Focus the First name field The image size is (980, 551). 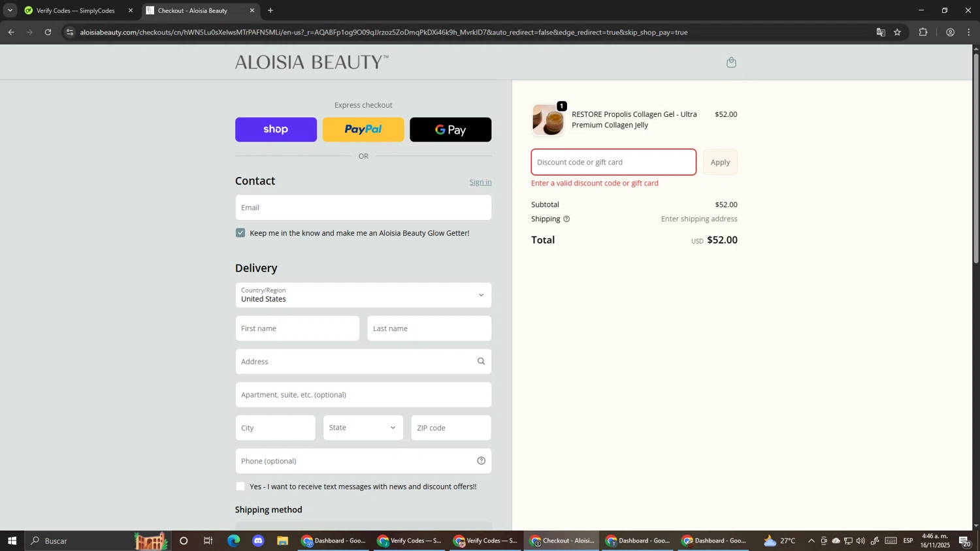297,328
